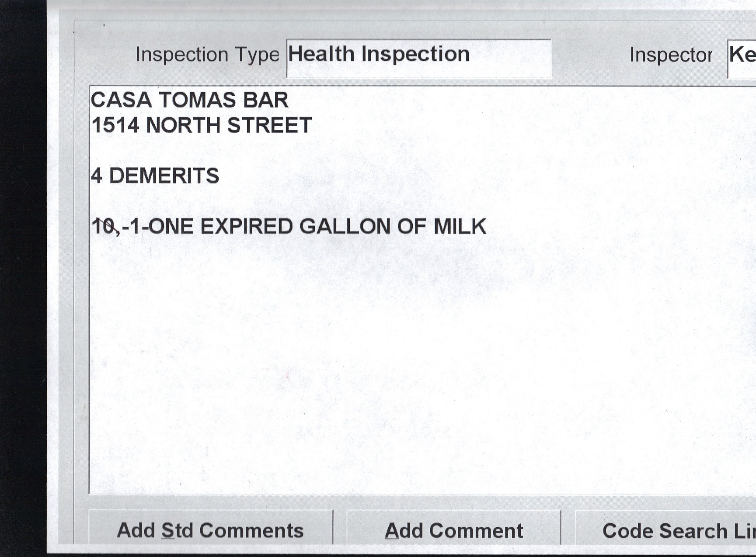756x557 pixels.
Task: Click the Add Std Comments button
Action: 210,530
